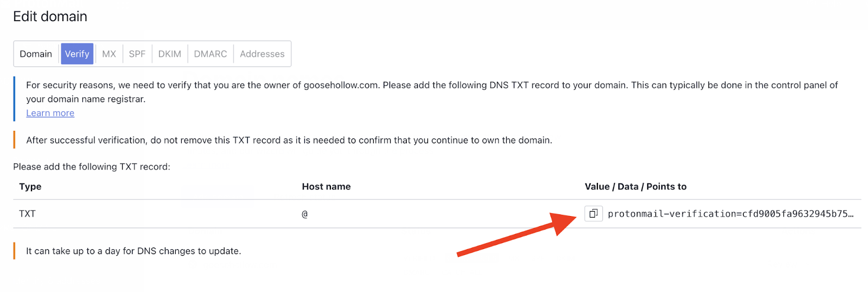868x292 pixels.
Task: Go to the SPF tab
Action: pyautogui.click(x=137, y=54)
